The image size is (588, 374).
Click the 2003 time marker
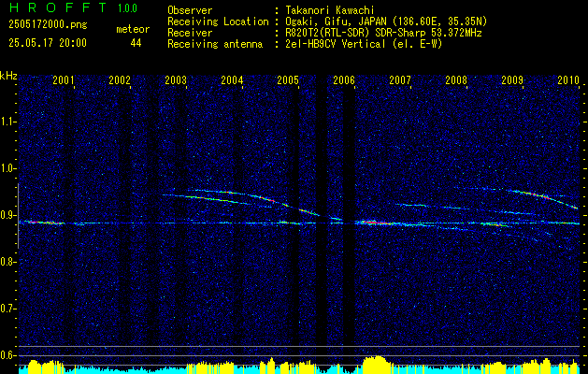176,79
